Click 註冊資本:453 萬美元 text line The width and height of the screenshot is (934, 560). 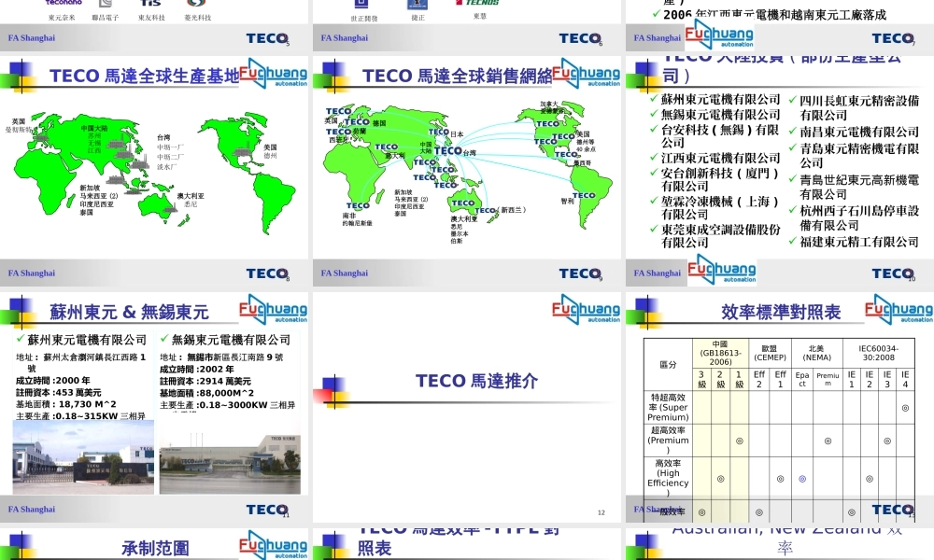click(58, 393)
